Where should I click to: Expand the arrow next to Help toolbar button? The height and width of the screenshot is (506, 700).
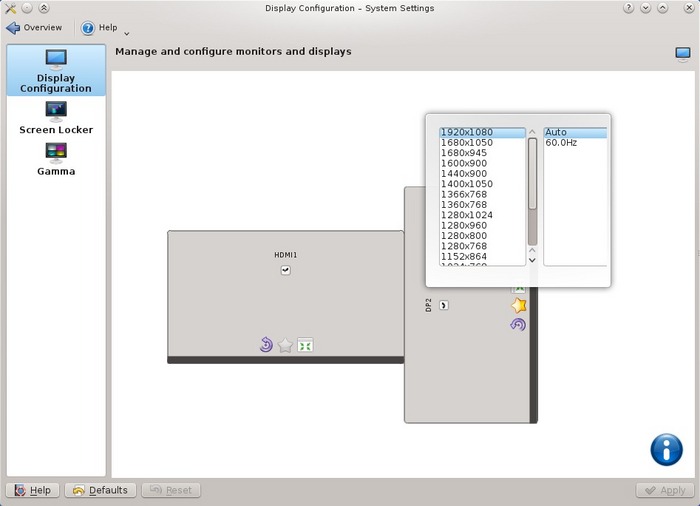(126, 33)
